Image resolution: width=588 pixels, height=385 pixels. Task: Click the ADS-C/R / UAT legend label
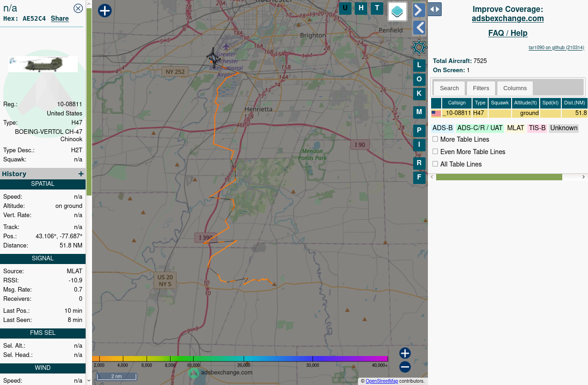pos(480,128)
